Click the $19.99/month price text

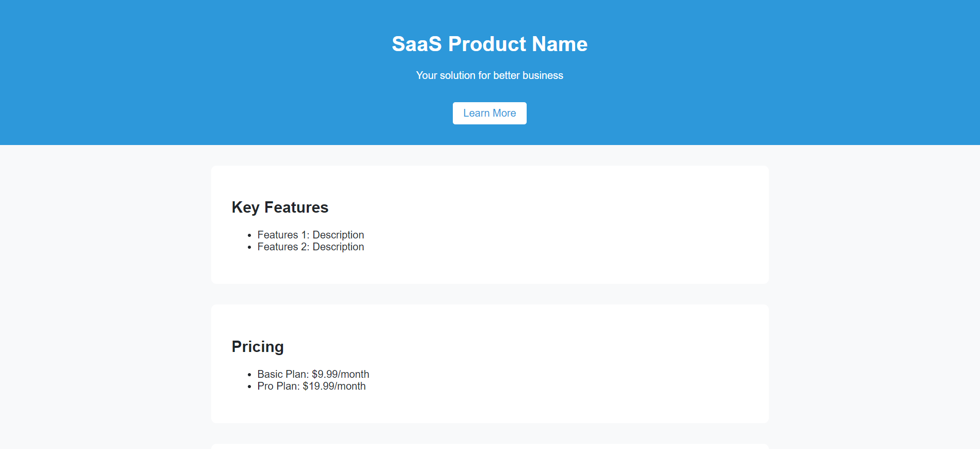[334, 386]
